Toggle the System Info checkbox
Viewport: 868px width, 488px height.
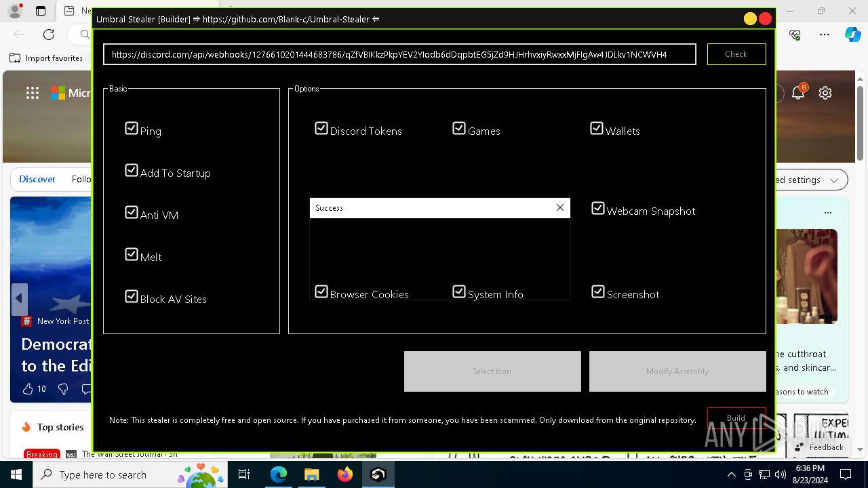[459, 291]
